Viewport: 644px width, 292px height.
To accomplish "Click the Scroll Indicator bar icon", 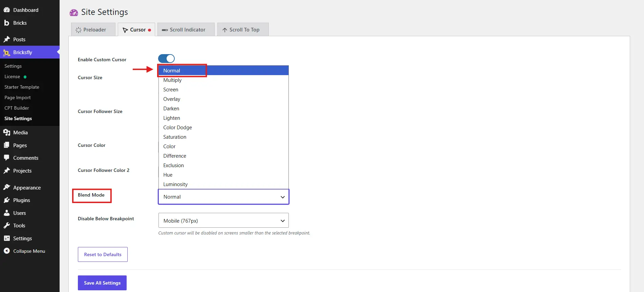I will point(165,30).
